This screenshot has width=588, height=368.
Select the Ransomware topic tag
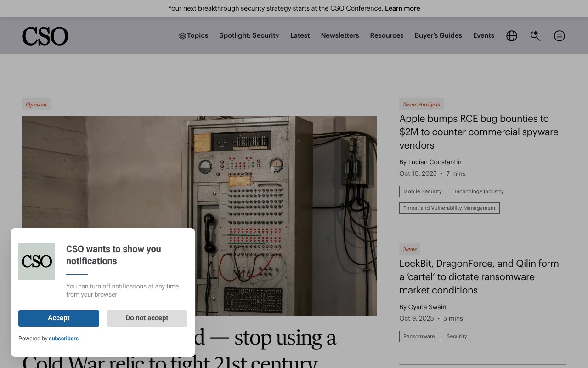tap(419, 336)
